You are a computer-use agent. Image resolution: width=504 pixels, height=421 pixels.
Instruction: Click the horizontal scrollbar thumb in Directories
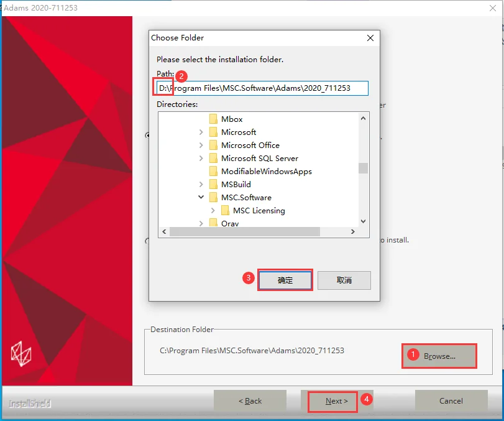[245, 231]
